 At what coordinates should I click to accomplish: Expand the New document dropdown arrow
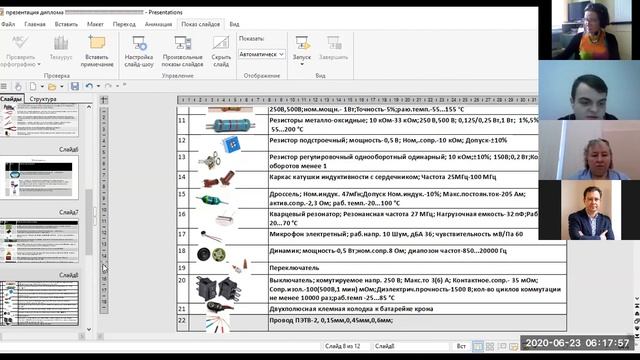click(42, 86)
